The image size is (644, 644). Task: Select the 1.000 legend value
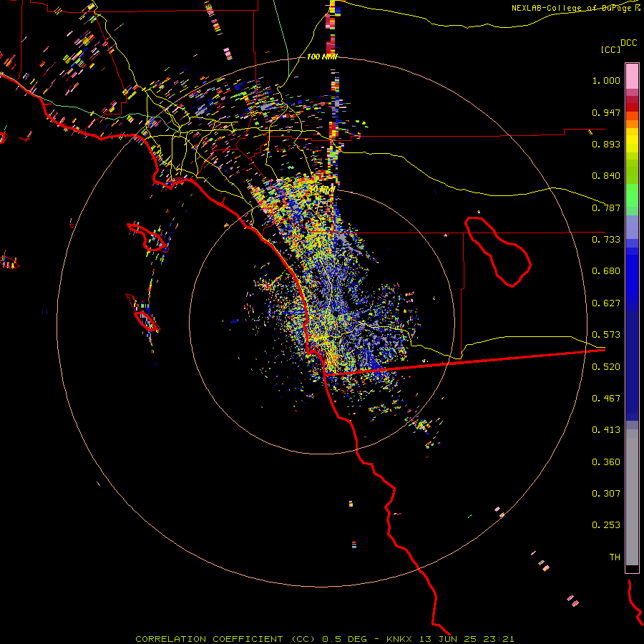606,80
